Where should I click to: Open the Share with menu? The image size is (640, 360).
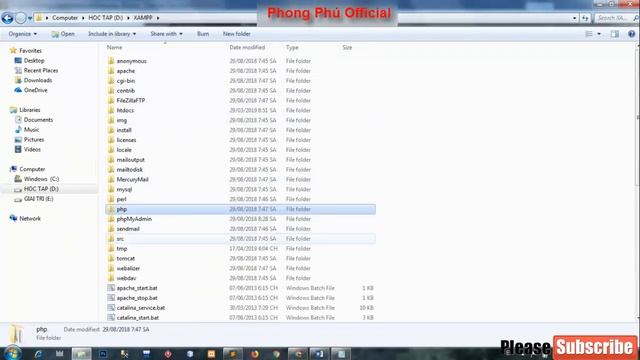pos(166,34)
